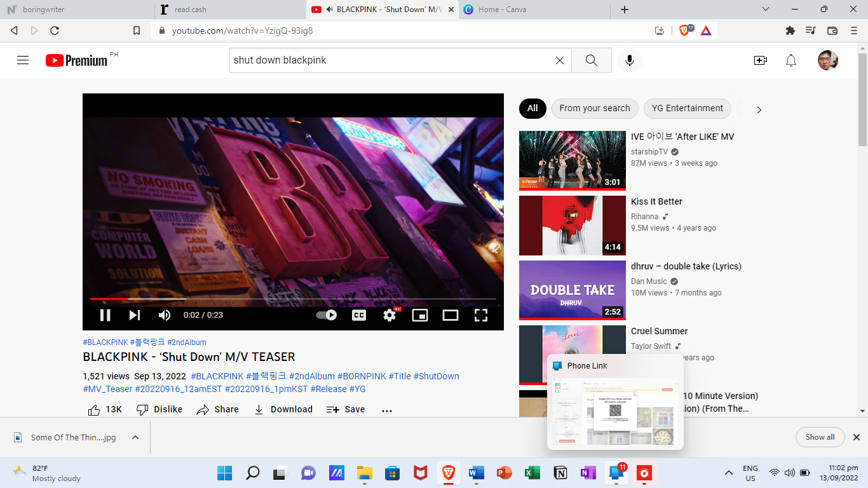Screen dimensions: 868x488
Task: Open more actions ellipsis under video
Action: click(387, 410)
